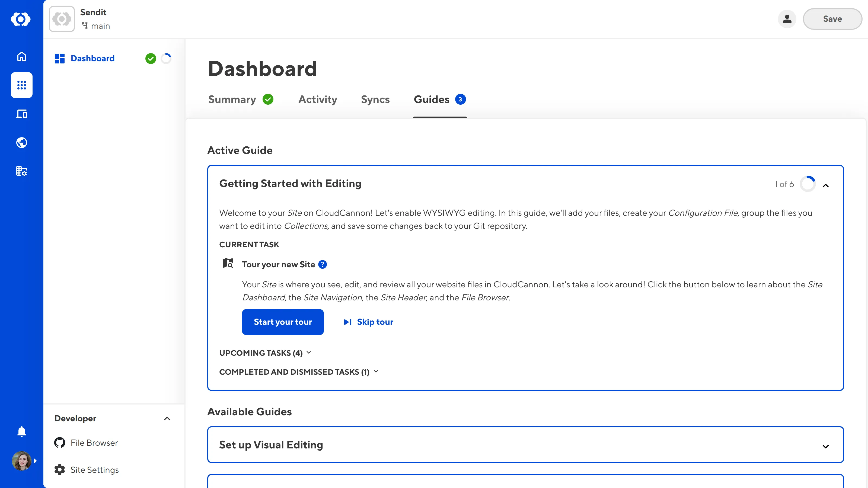Click the gear icon beside Site Settings
868x488 pixels.
tap(59, 470)
